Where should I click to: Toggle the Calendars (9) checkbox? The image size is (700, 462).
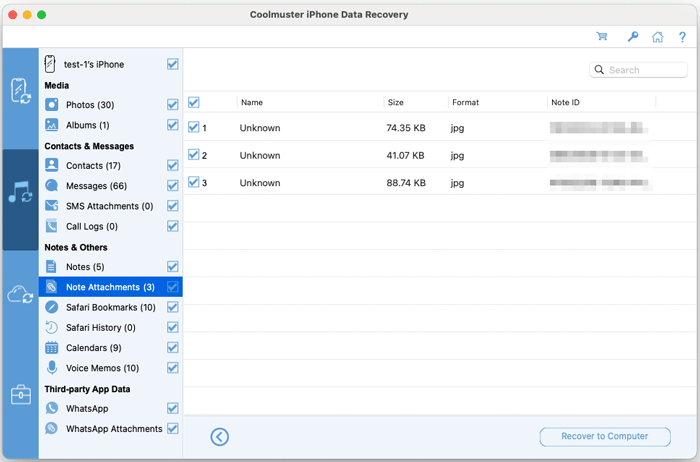(173, 347)
